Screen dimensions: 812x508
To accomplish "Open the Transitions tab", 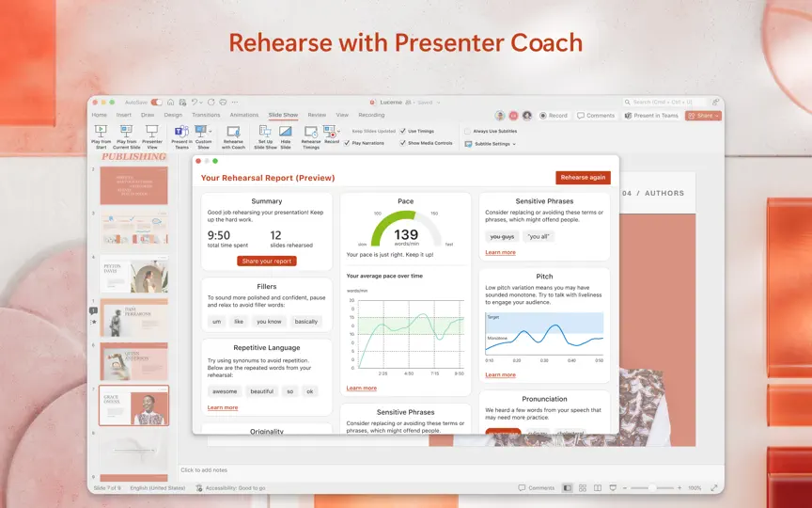I will pos(206,115).
